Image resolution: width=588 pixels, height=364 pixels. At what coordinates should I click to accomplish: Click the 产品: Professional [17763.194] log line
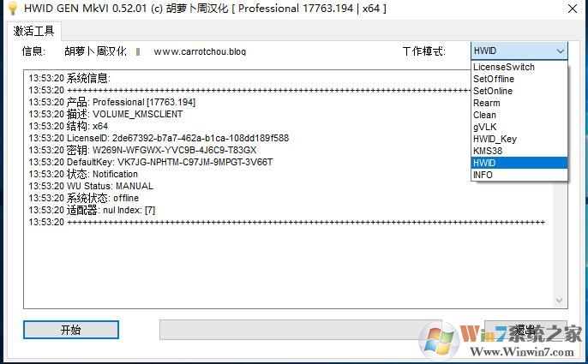click(111, 102)
